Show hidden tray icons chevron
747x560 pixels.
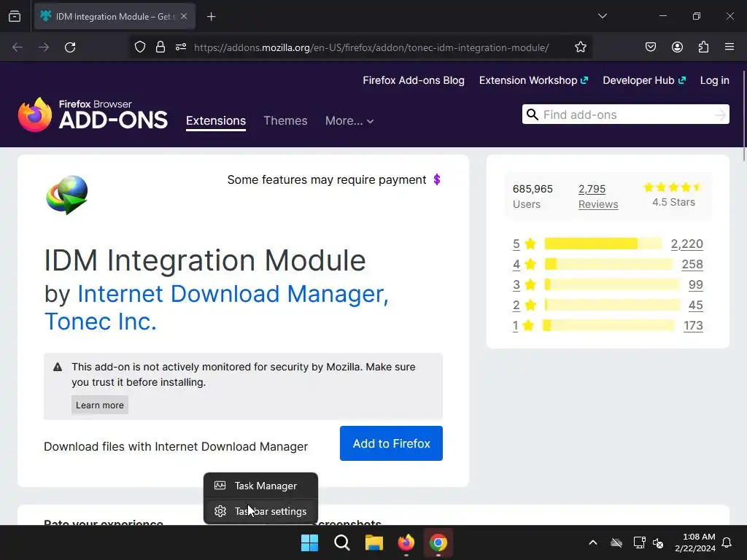pos(593,542)
